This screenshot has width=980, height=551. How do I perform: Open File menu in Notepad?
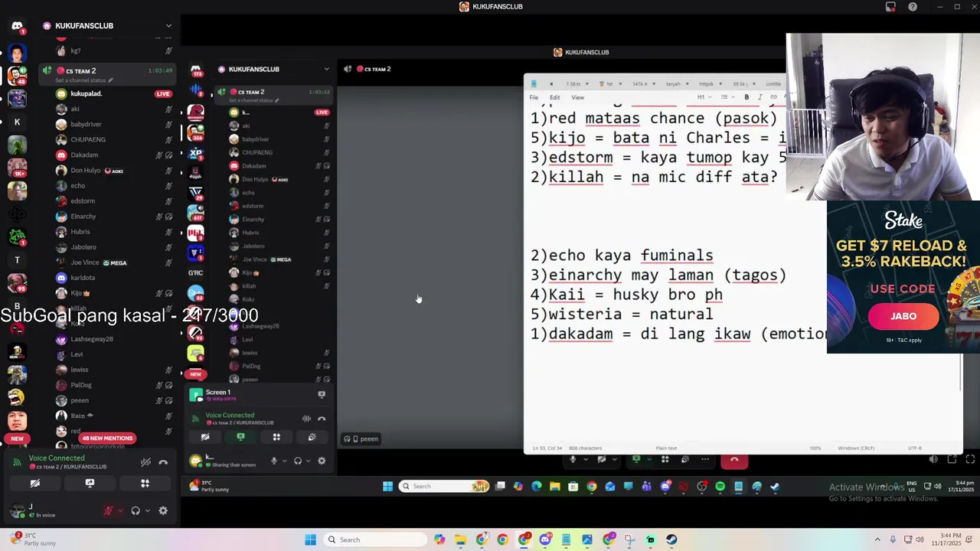pos(534,97)
